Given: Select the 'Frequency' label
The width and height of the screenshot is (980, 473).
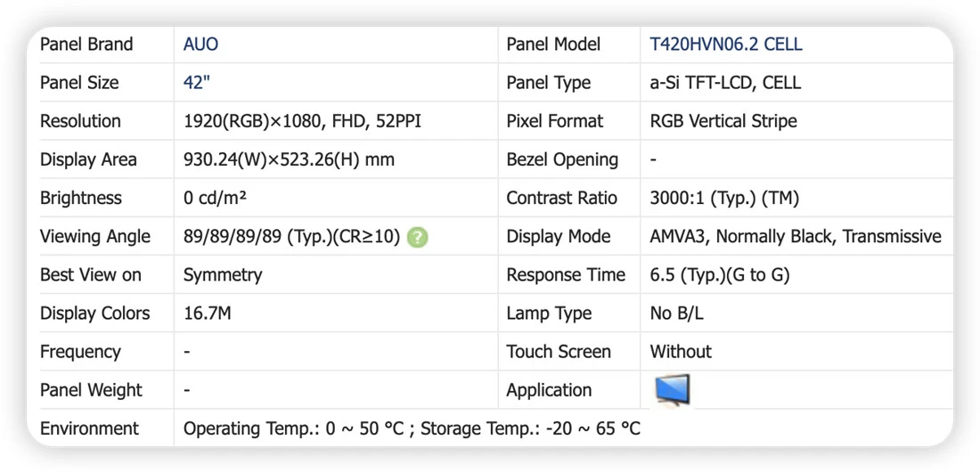Looking at the screenshot, I should 80,353.
